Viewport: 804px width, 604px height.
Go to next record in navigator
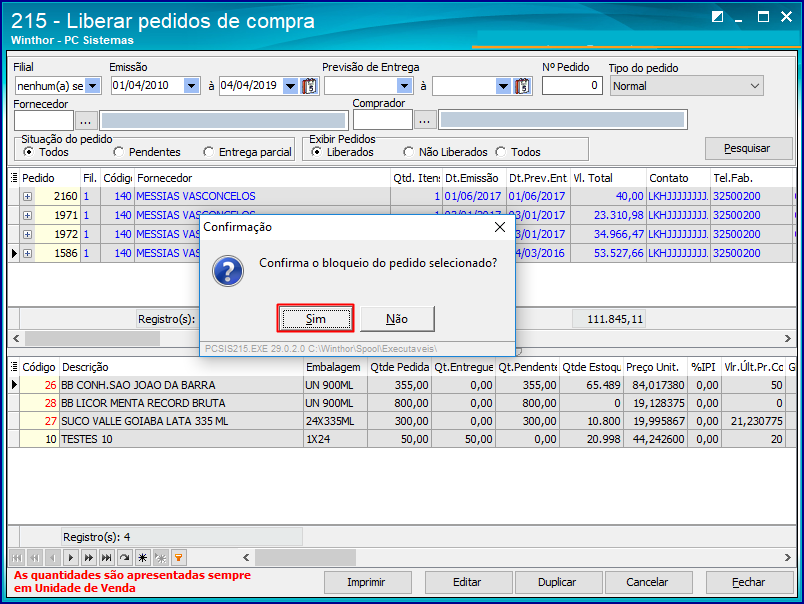(x=71, y=557)
